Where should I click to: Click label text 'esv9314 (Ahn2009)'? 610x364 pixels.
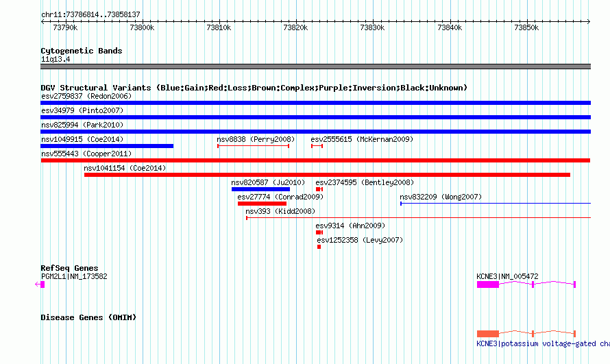pyautogui.click(x=350, y=226)
